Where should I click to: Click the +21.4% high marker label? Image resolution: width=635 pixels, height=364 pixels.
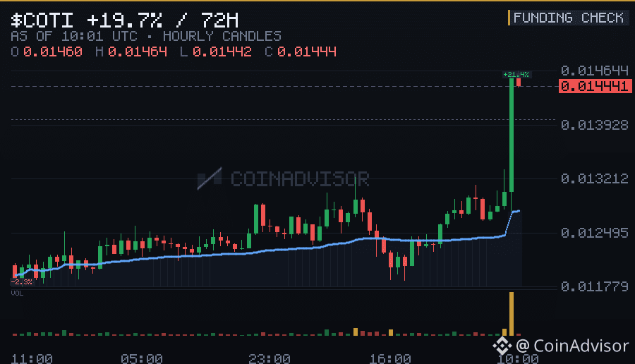(x=516, y=75)
